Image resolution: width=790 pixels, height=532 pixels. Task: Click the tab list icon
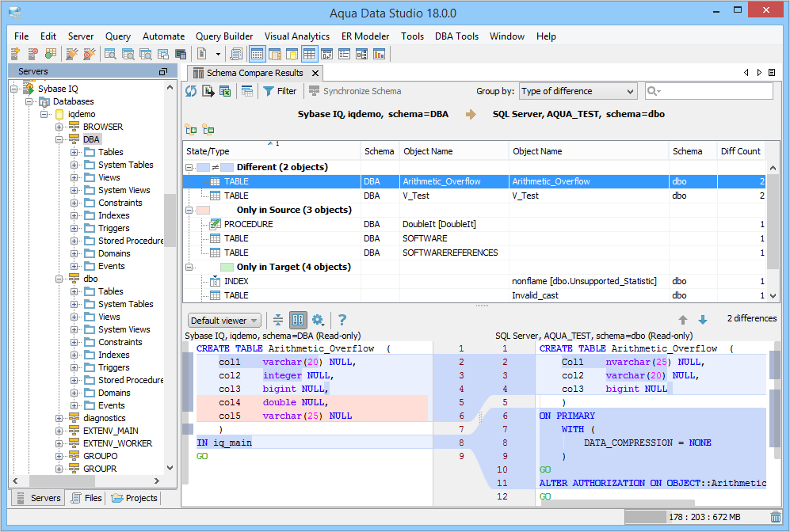[771, 73]
